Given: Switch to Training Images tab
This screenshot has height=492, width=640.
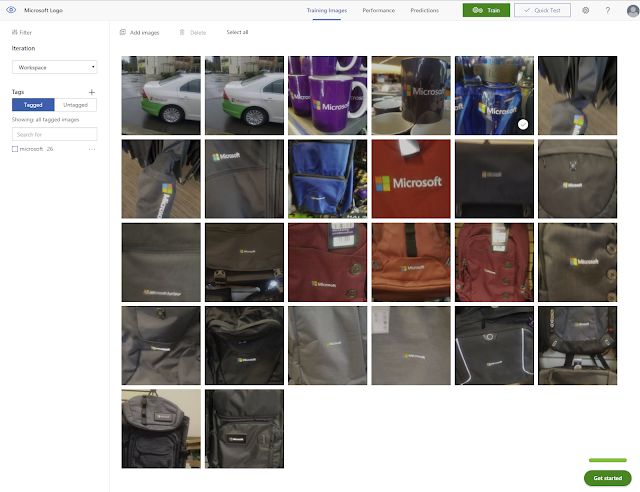Looking at the screenshot, I should coord(327,10).
